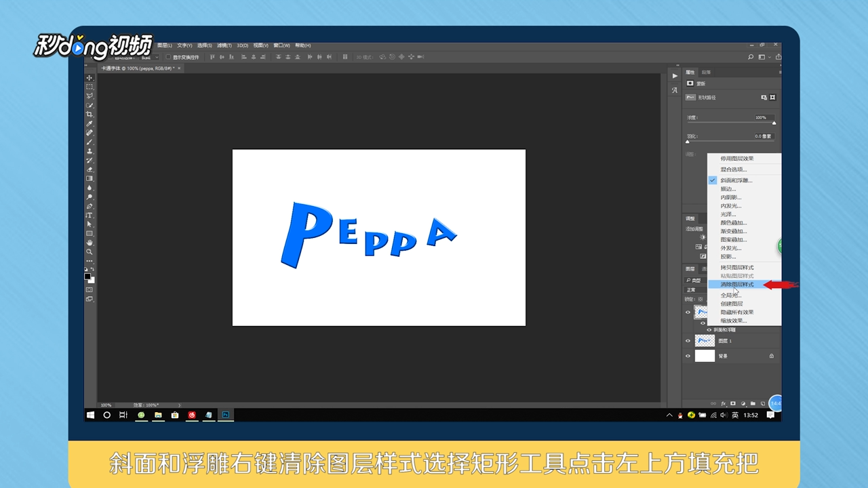The height and width of the screenshot is (488, 868).
Task: Choose 混合选项... in context menu
Action: coord(744,169)
